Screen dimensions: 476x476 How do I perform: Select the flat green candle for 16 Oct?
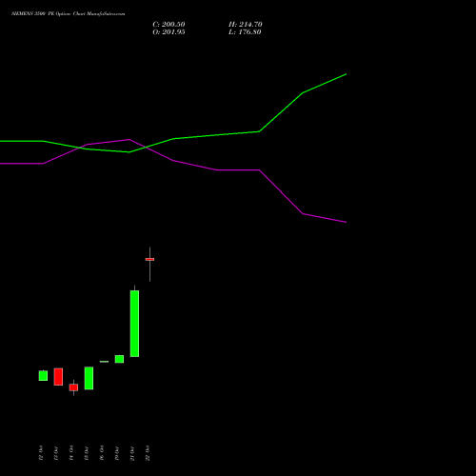tap(104, 362)
